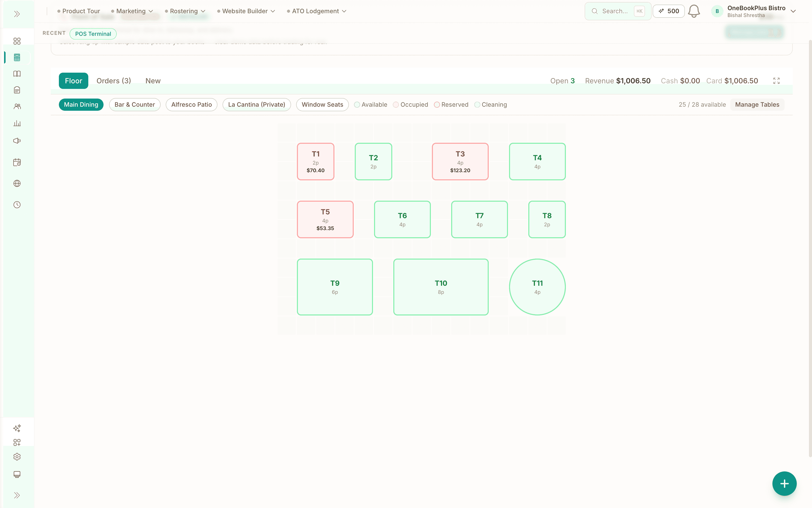The height and width of the screenshot is (508, 812).
Task: Open the open-book ledger icon in sidebar
Action: (x=17, y=74)
